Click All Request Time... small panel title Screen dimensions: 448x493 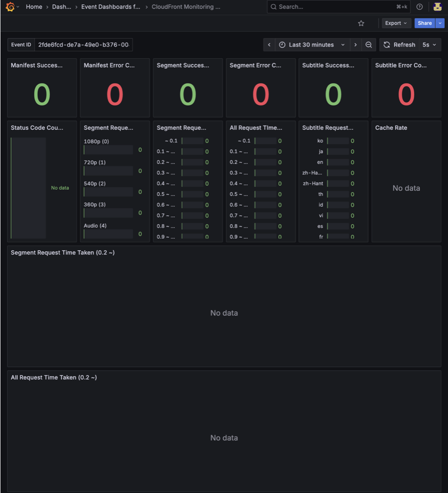(256, 127)
